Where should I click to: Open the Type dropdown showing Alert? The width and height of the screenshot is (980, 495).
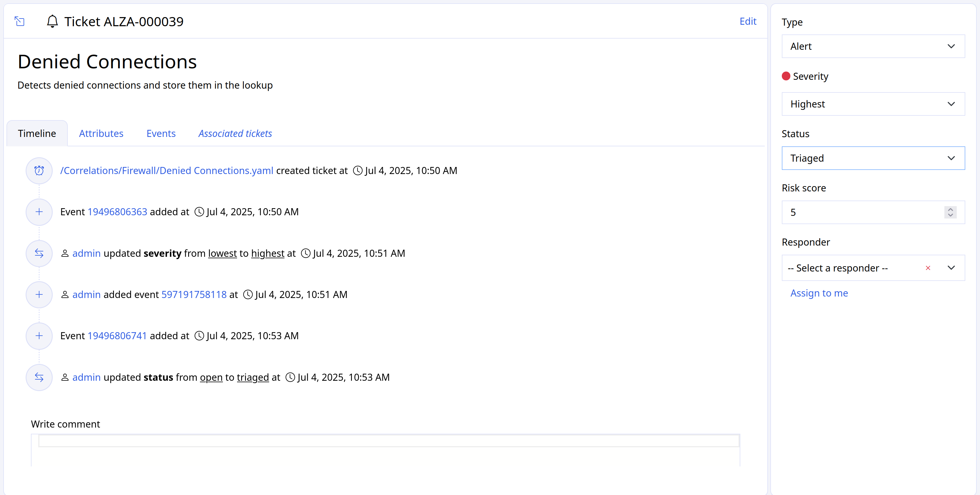pyautogui.click(x=873, y=47)
